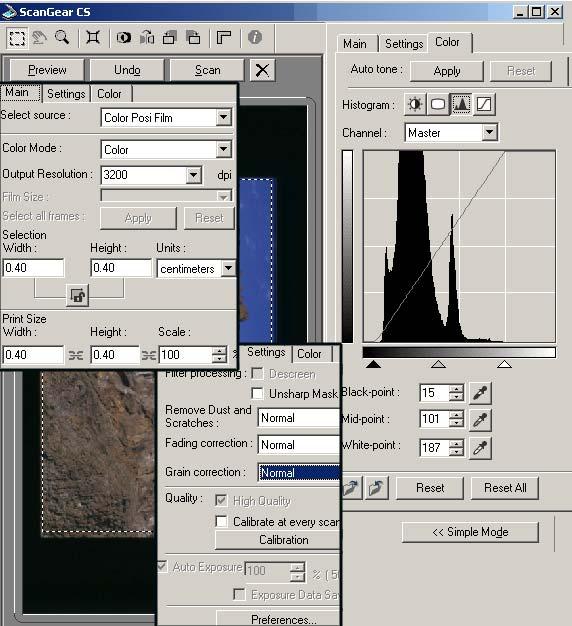Pick the Mid-point eyedropper
Screen dimensions: 572x626
coord(480,420)
